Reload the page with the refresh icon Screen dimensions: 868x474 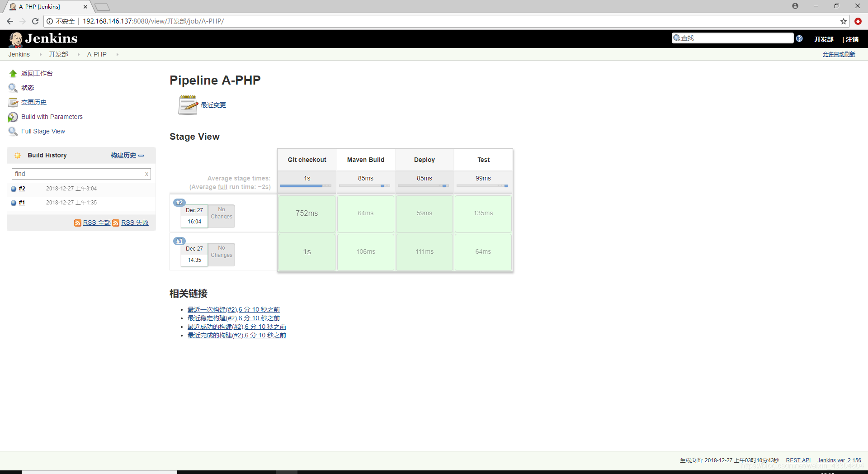pos(35,21)
